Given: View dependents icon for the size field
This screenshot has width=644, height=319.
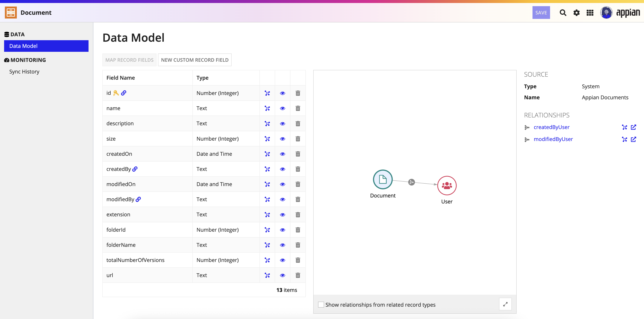Looking at the screenshot, I should pyautogui.click(x=267, y=139).
